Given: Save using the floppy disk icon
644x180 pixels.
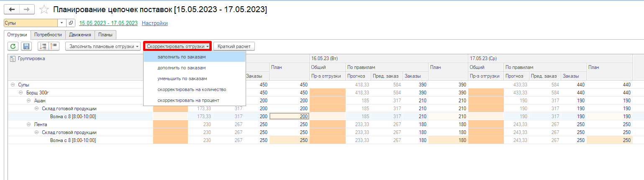Looking at the screenshot, I should [x=26, y=46].
